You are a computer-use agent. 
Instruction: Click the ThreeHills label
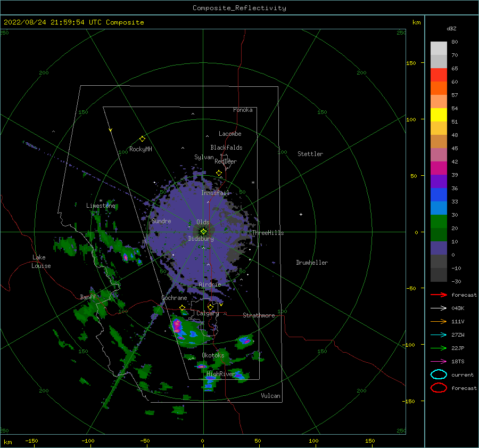[x=268, y=233]
